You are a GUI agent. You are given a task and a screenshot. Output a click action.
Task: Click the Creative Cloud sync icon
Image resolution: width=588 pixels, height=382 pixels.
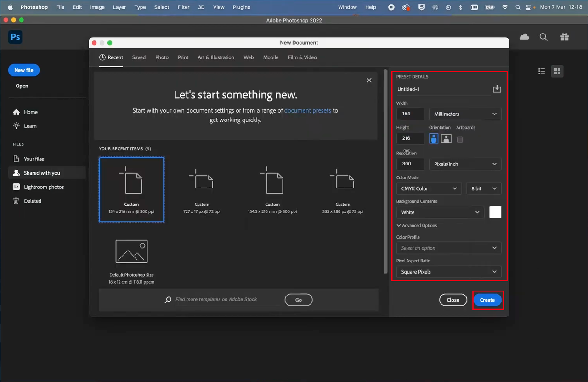(x=524, y=36)
